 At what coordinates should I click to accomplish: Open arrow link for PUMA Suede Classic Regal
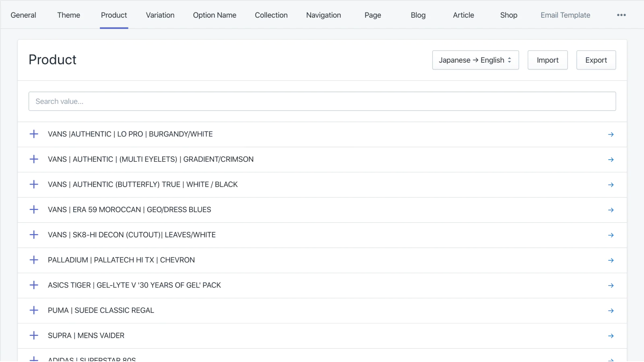coord(611,311)
